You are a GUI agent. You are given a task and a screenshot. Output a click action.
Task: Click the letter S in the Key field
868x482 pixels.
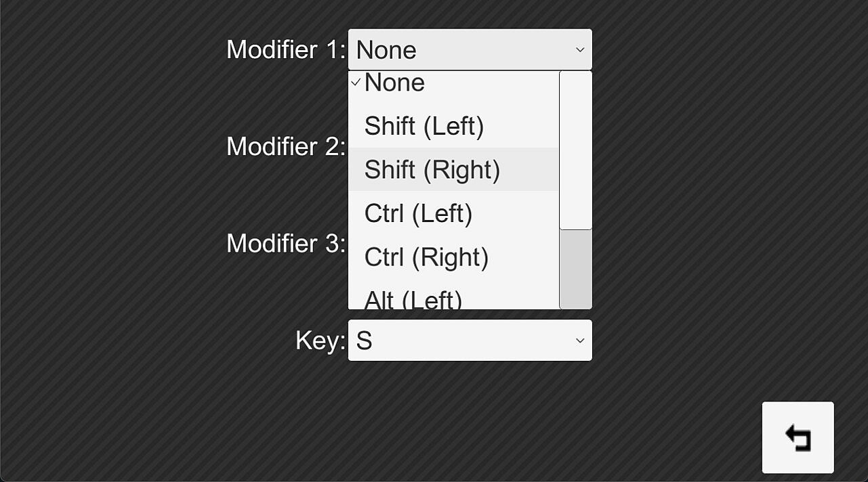click(364, 341)
